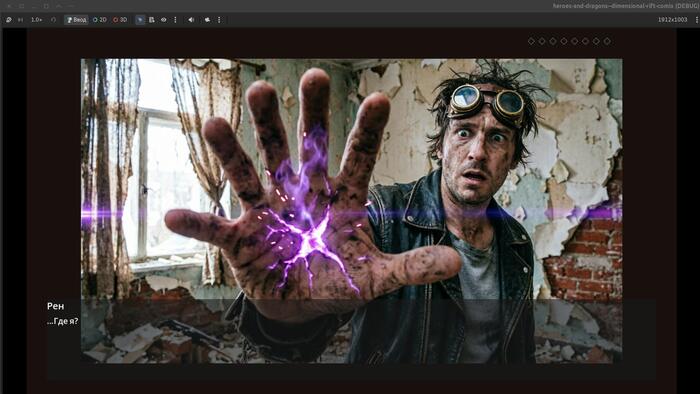Click the list select mode icon
Viewport: 700px width, 394px height.
152,20
